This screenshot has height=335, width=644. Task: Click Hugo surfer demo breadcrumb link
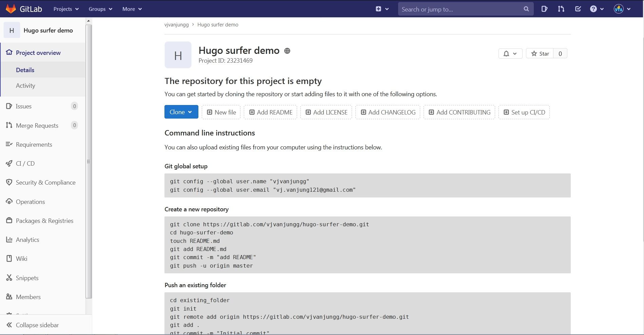pyautogui.click(x=218, y=25)
